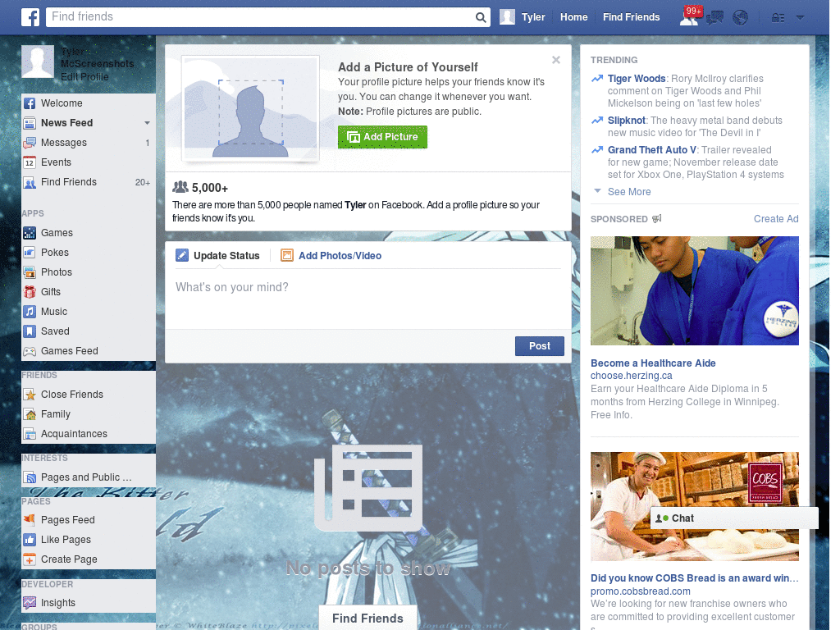840x630 pixels.
Task: Open the privacy shortcuts lock icon
Action: 778,18
